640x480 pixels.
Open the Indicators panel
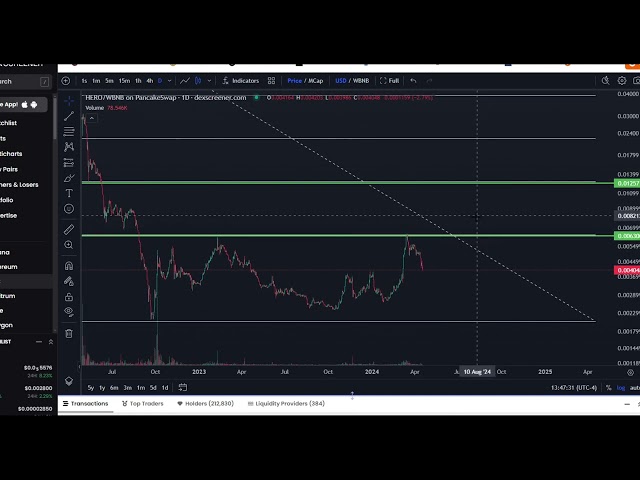click(241, 80)
